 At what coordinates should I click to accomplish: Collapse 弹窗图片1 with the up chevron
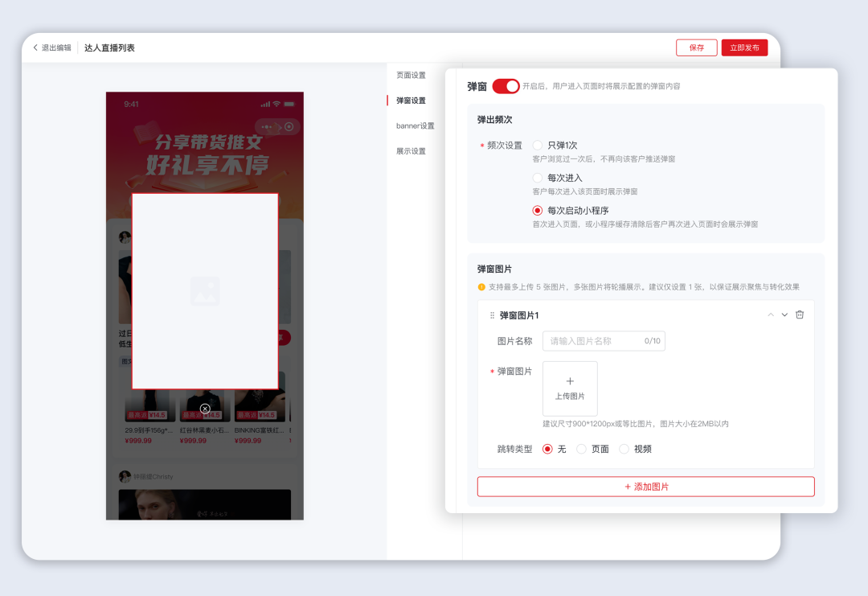[x=771, y=314]
